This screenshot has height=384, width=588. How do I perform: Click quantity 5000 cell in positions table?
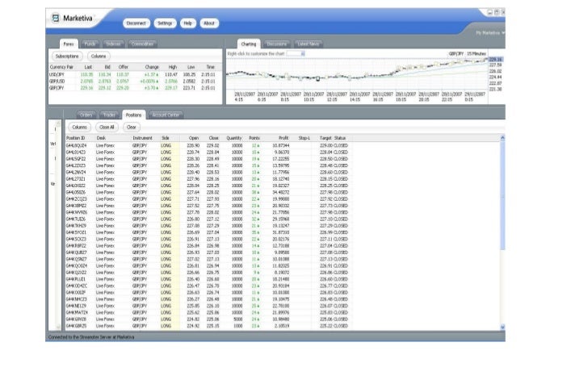coord(237,319)
